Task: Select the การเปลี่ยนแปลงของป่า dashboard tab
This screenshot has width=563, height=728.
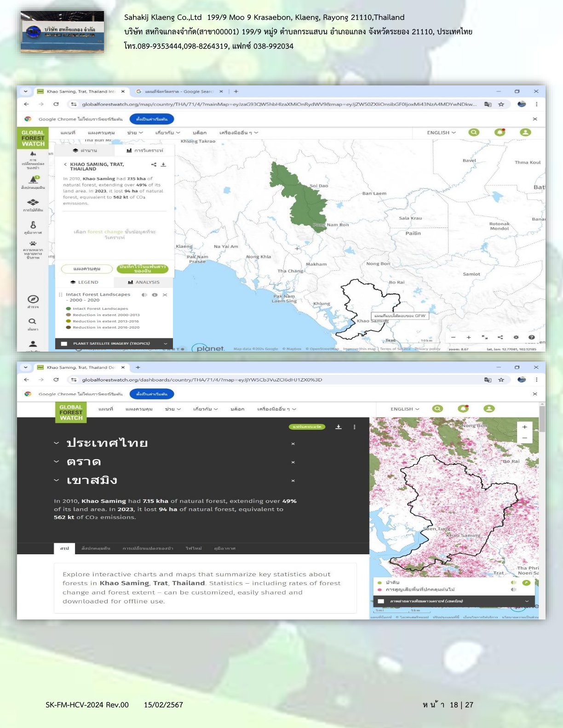Action: (148, 548)
